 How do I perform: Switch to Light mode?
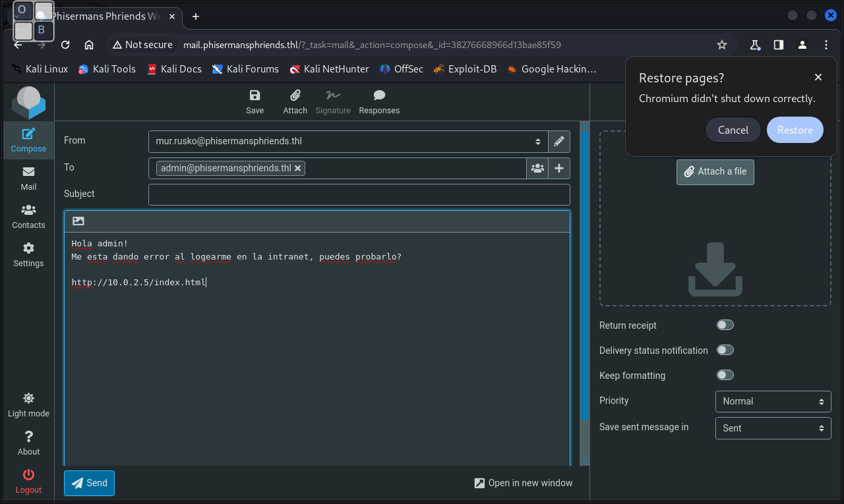pyautogui.click(x=28, y=405)
